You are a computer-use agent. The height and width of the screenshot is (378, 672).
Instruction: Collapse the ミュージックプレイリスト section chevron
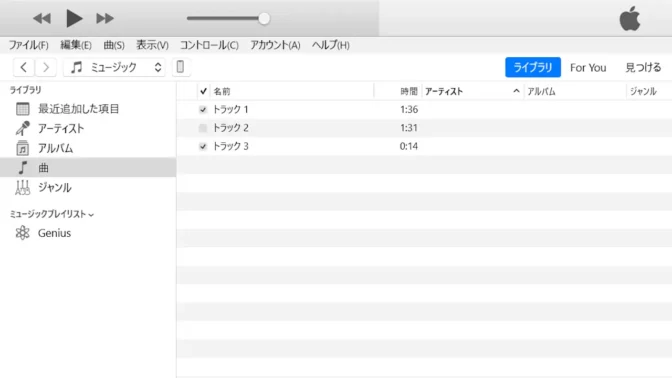pyautogui.click(x=91, y=215)
